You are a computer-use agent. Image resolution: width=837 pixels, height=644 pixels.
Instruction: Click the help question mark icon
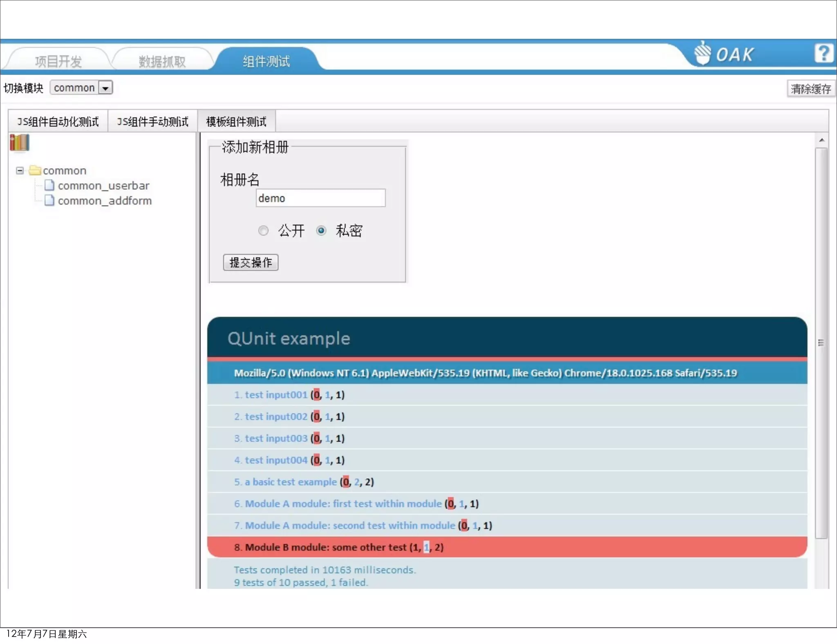pos(823,54)
